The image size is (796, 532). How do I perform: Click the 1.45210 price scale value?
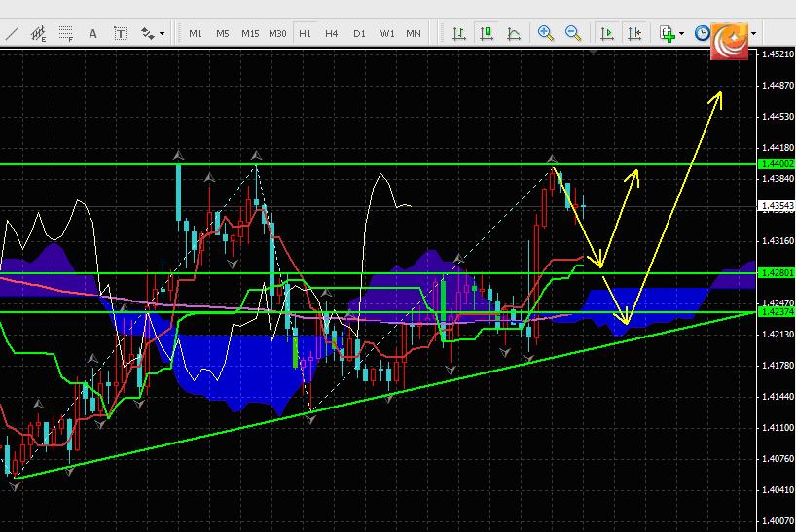[x=778, y=53]
